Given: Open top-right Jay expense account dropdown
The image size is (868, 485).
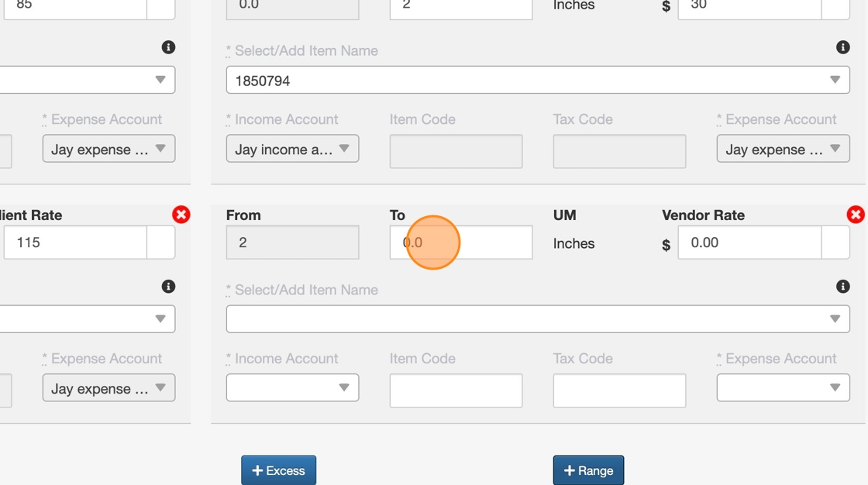Looking at the screenshot, I should [783, 149].
